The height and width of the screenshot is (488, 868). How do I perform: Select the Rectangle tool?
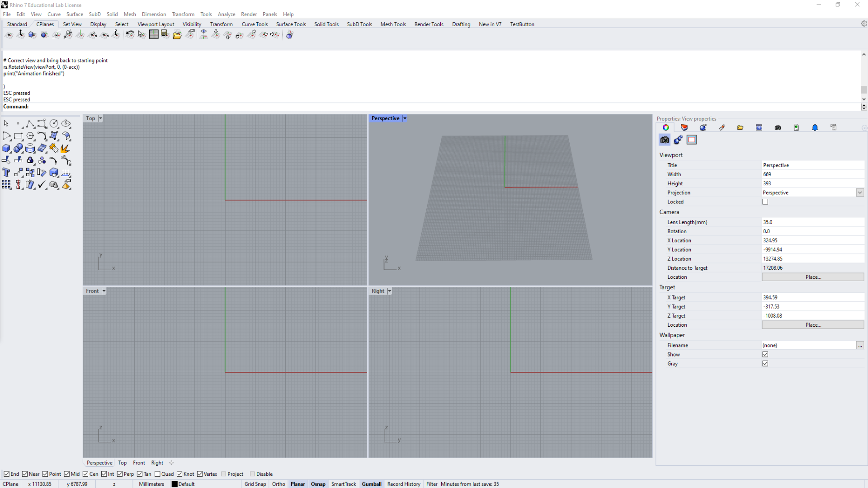18,136
